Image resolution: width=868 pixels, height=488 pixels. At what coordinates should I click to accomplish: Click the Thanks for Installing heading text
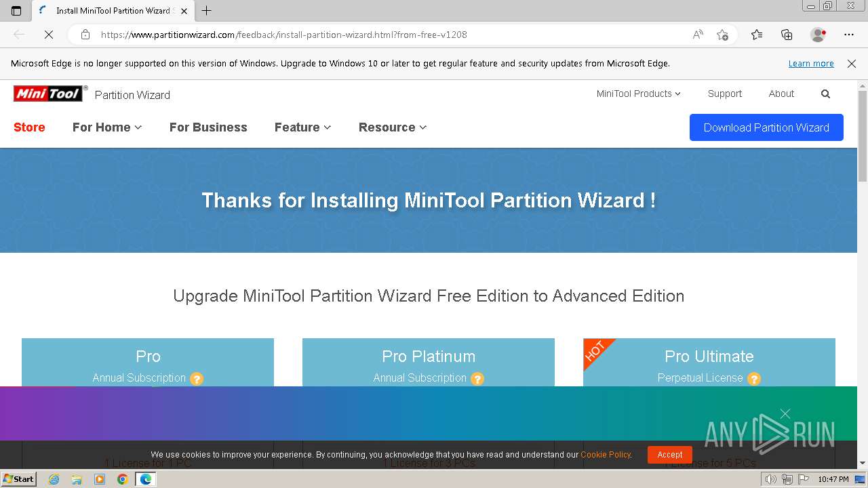pyautogui.click(x=429, y=201)
